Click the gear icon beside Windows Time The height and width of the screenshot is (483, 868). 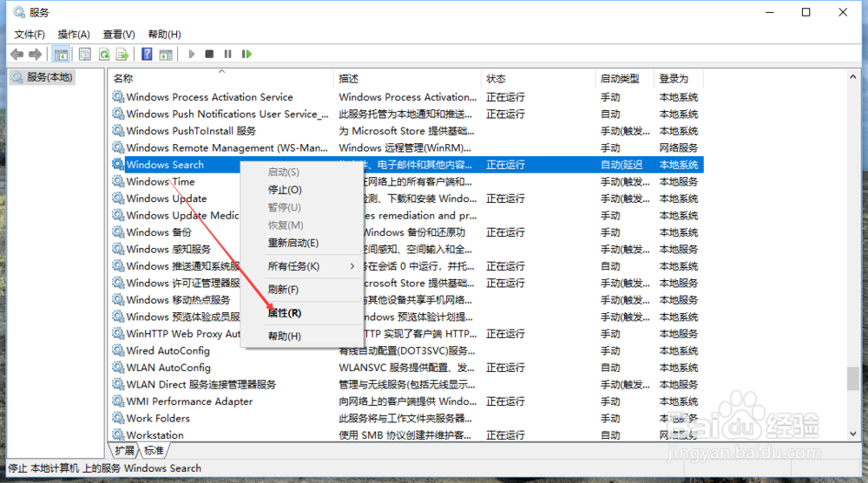pyautogui.click(x=118, y=181)
